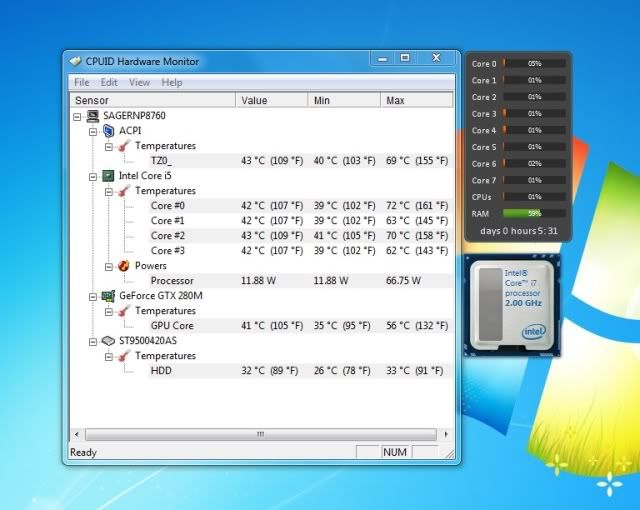Select the Core #0 row
Viewport: 640px width, 510px height.
(x=300, y=206)
